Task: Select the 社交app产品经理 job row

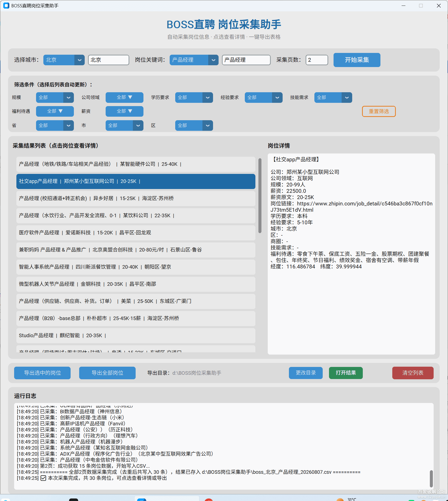Action: (136, 181)
